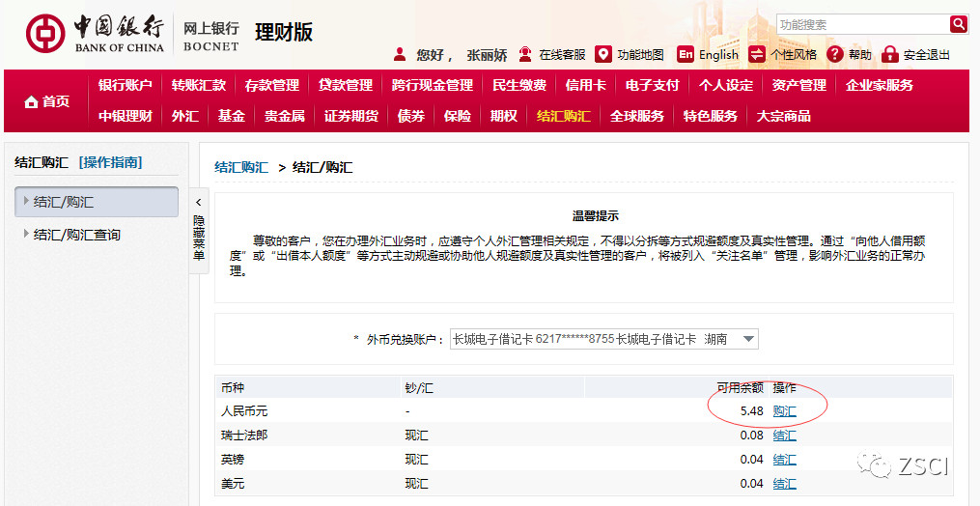Click the 美元 currency cell
This screenshot has height=506, width=980.
point(233,484)
